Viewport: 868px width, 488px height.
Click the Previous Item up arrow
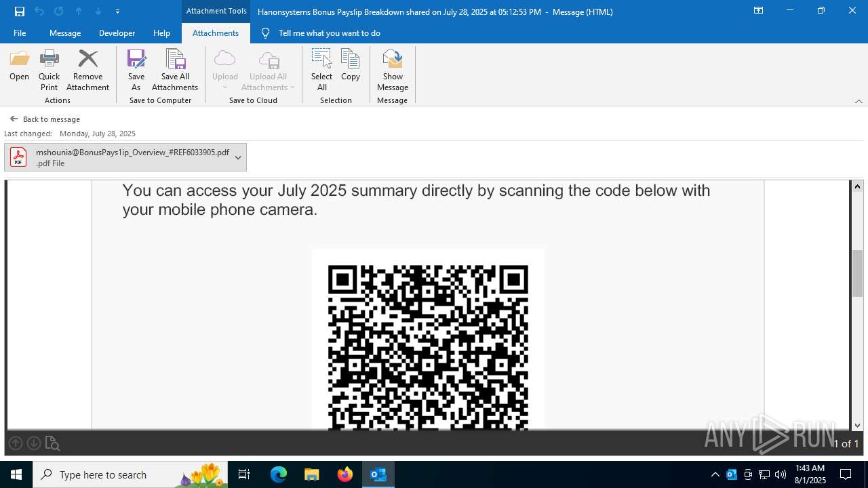pyautogui.click(x=79, y=12)
